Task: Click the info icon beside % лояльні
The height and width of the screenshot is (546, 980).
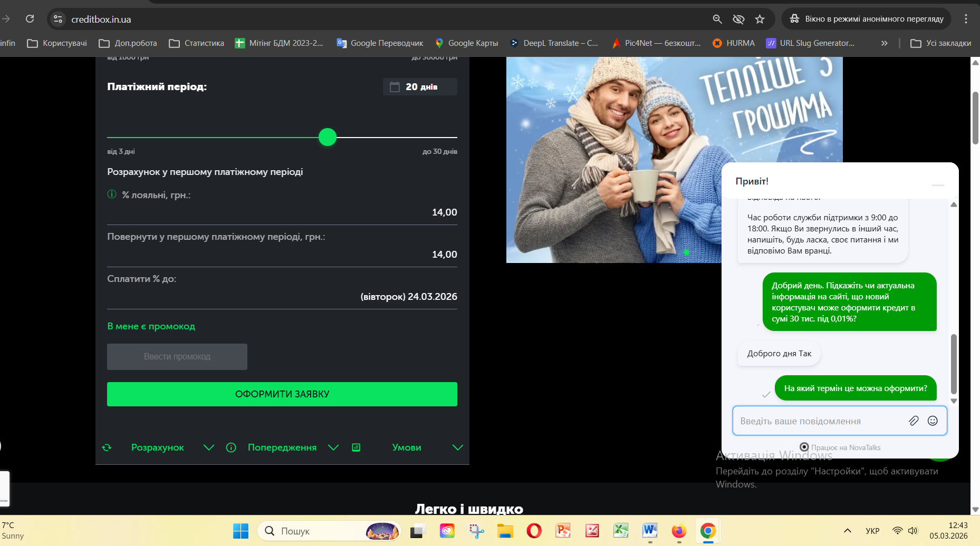Action: [112, 194]
